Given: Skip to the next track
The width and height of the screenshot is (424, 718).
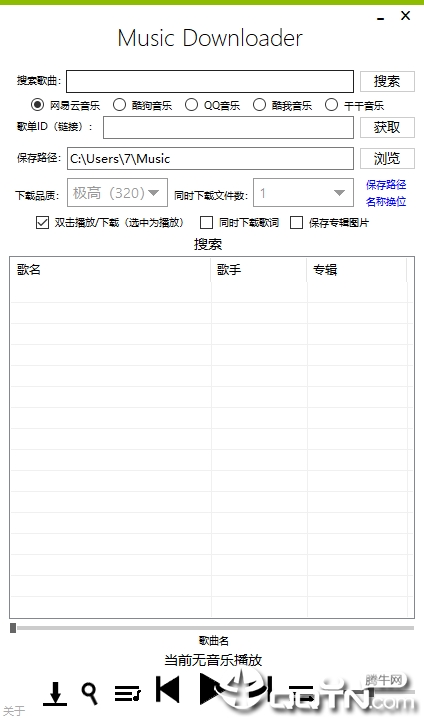Looking at the screenshot, I should pyautogui.click(x=261, y=689).
